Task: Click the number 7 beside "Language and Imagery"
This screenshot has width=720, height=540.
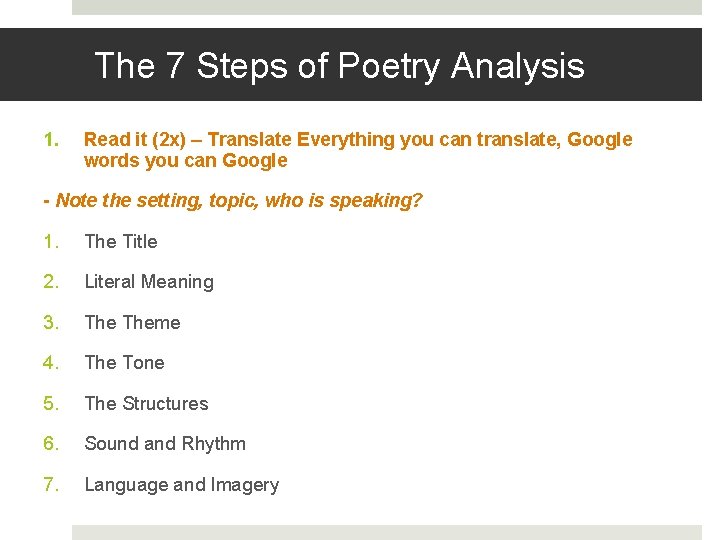Action: (51, 485)
